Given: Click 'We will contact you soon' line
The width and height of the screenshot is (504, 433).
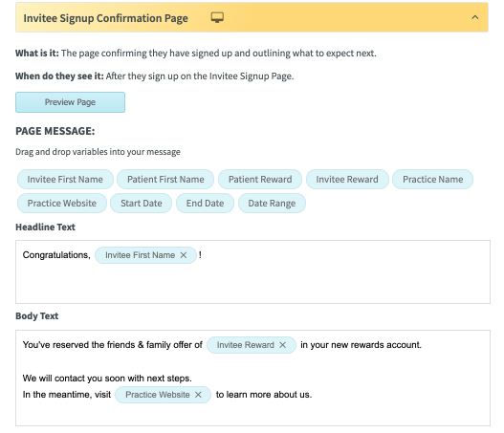Looking at the screenshot, I should 107,379.
